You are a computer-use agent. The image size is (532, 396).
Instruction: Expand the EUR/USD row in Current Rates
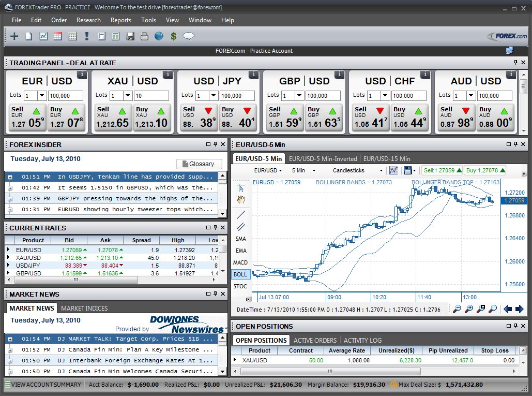[x=8, y=250]
